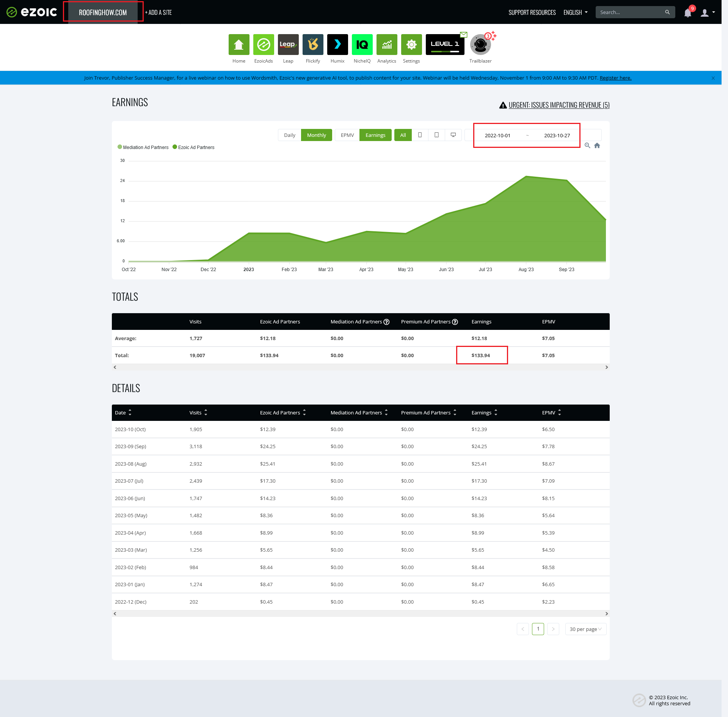728x717 pixels.
Task: Open the user account menu
Action: coord(708,13)
